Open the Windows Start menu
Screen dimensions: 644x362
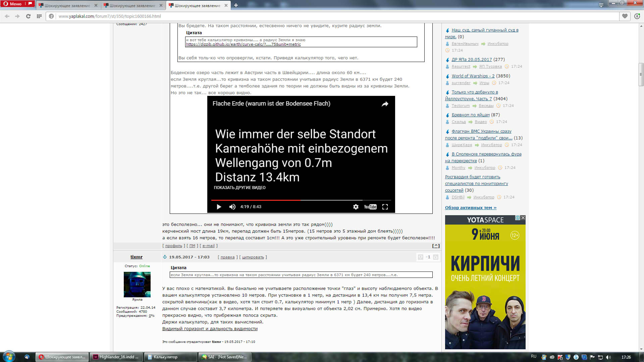coord(9,357)
